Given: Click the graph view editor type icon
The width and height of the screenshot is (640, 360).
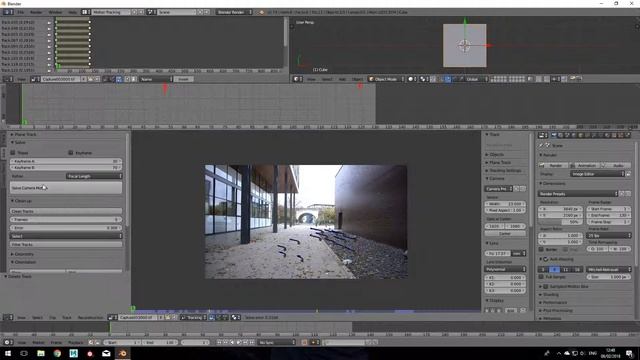Looking at the screenshot, I should coord(7,79).
